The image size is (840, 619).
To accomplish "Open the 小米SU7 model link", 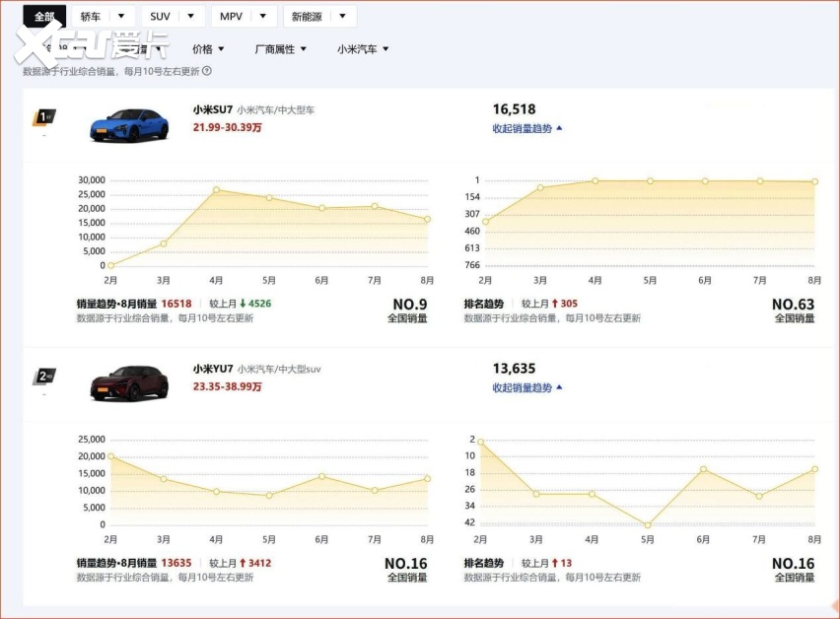I will [213, 109].
